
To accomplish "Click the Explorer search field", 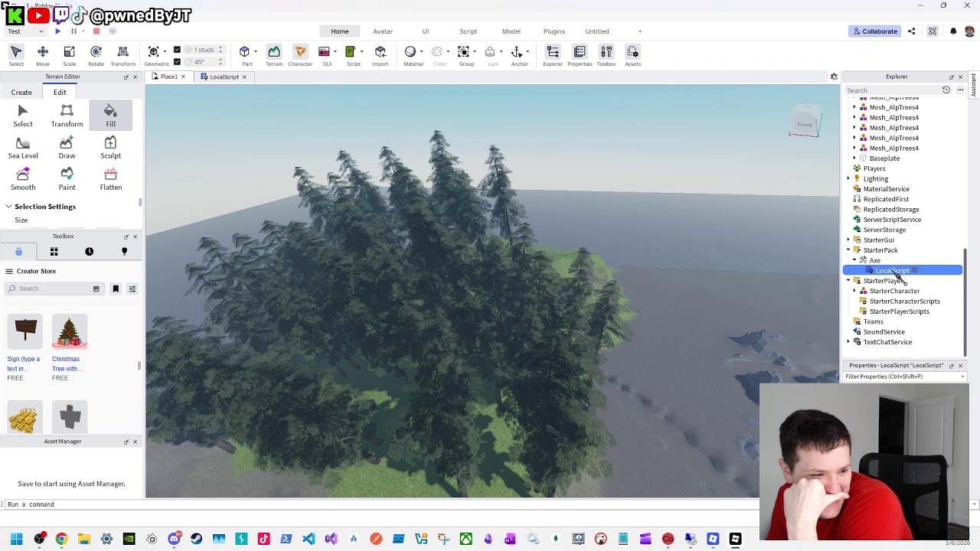I will [893, 90].
